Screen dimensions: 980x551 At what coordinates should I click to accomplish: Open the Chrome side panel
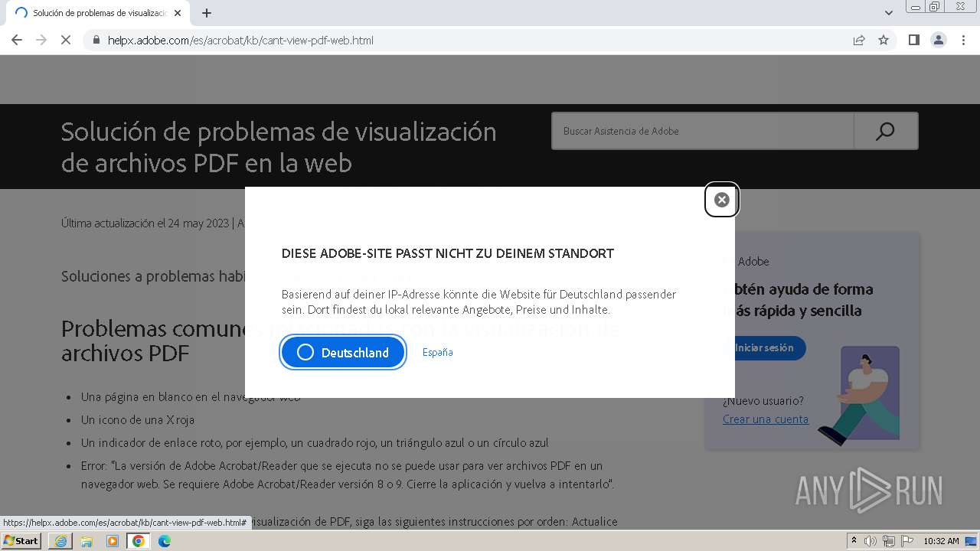click(x=913, y=40)
